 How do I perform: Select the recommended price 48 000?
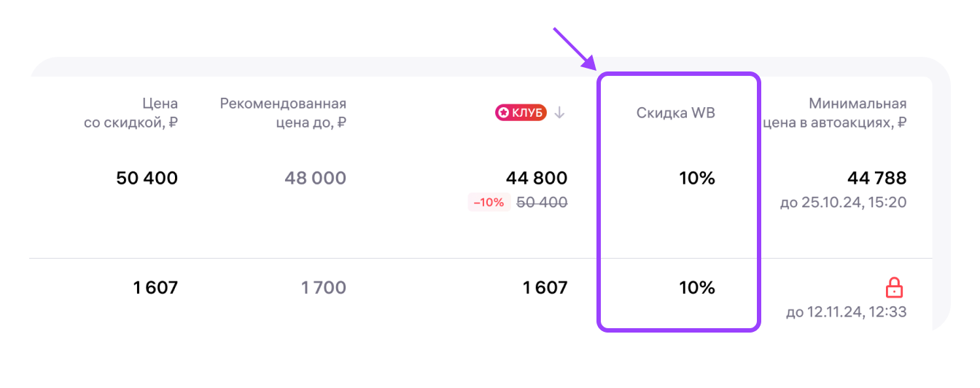pos(306,178)
